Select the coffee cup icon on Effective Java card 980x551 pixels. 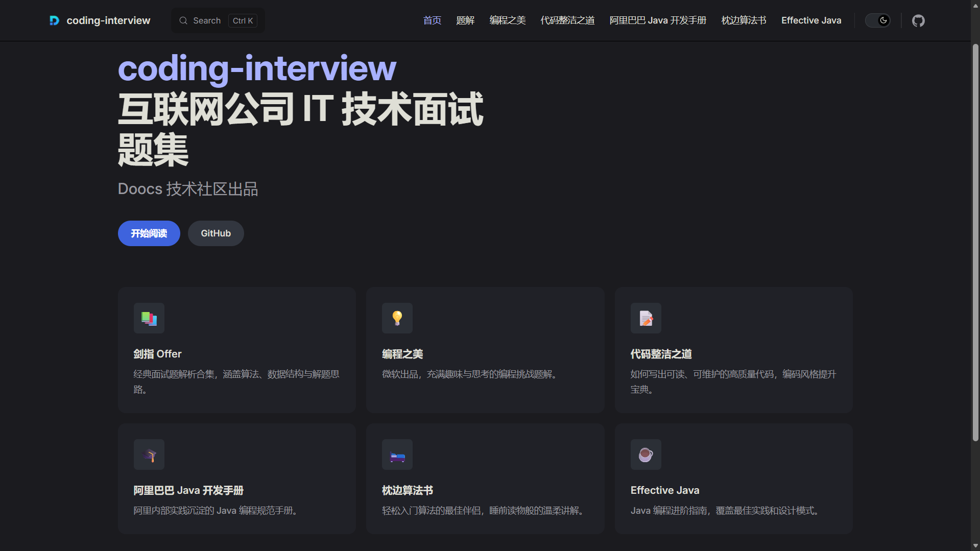pyautogui.click(x=646, y=454)
